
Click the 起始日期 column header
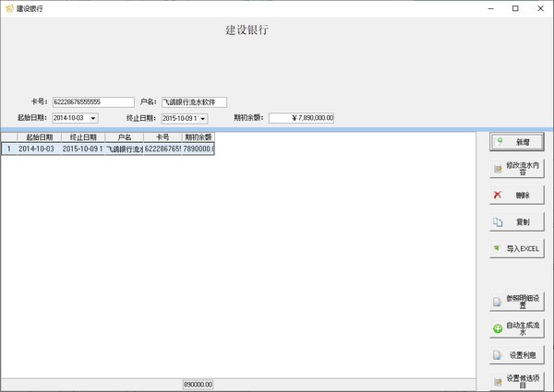point(39,137)
